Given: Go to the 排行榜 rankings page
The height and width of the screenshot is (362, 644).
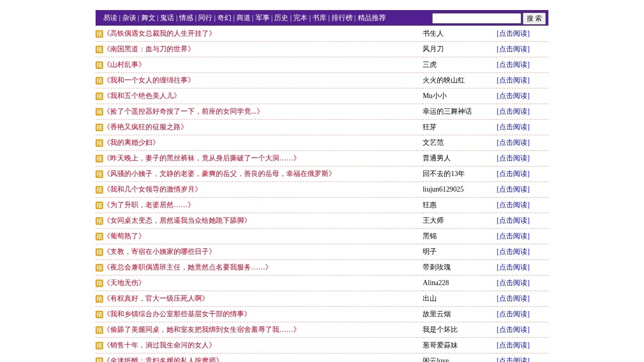Looking at the screenshot, I should click(342, 18).
